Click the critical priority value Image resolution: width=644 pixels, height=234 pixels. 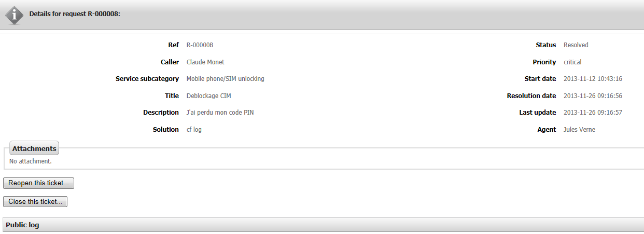[x=572, y=62]
